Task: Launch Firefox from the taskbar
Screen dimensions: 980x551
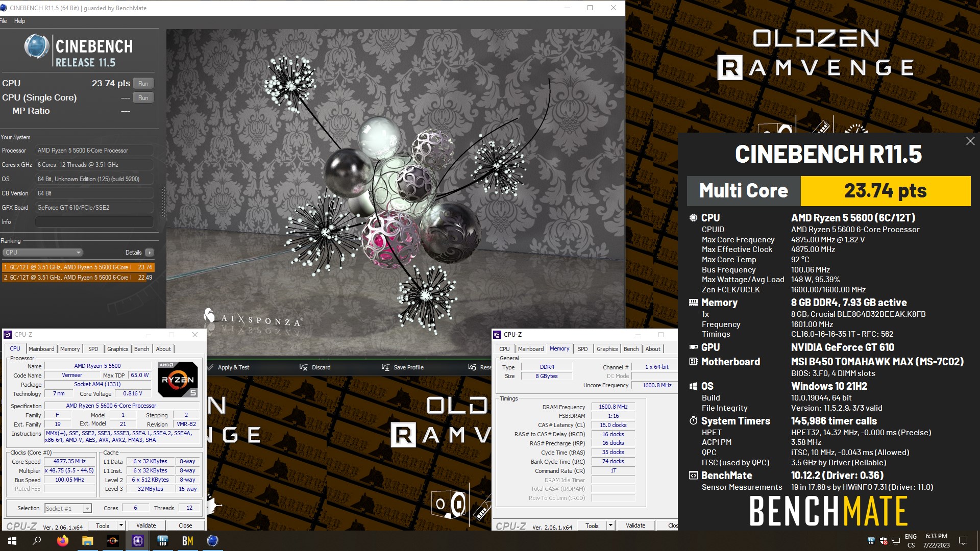Action: (62, 541)
